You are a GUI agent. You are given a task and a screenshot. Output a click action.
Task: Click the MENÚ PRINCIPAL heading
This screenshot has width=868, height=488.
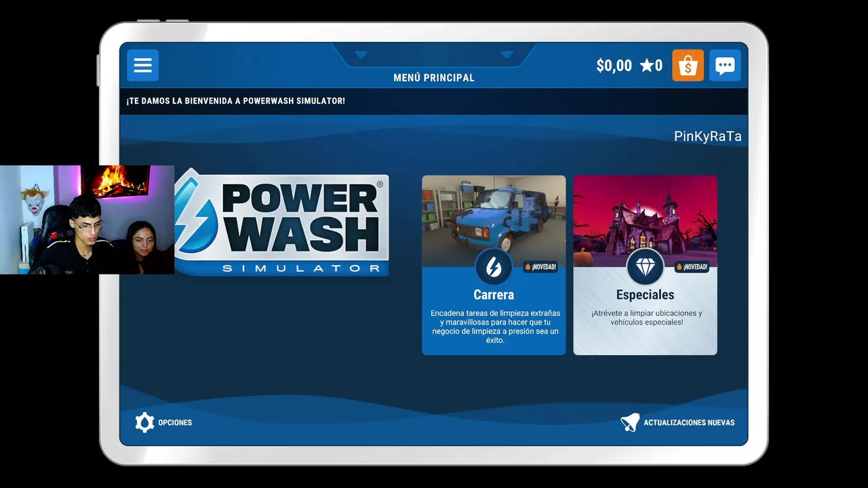434,78
